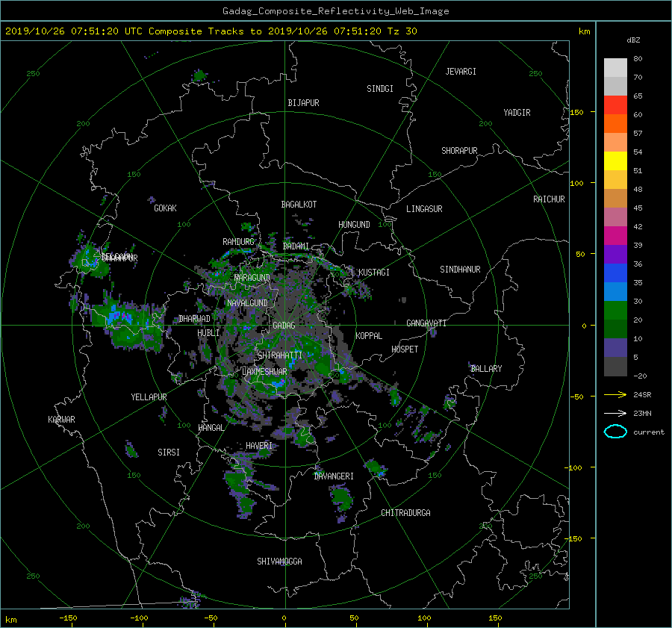The image size is (672, 628).
Task: Select the YADGIR label on the map
Action: pos(517,113)
